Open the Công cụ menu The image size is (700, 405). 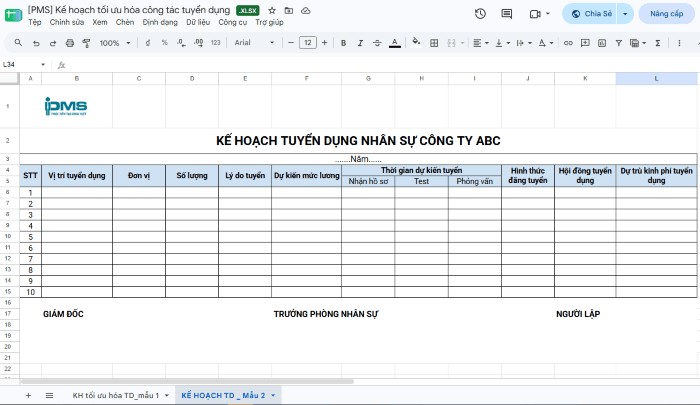click(x=233, y=22)
